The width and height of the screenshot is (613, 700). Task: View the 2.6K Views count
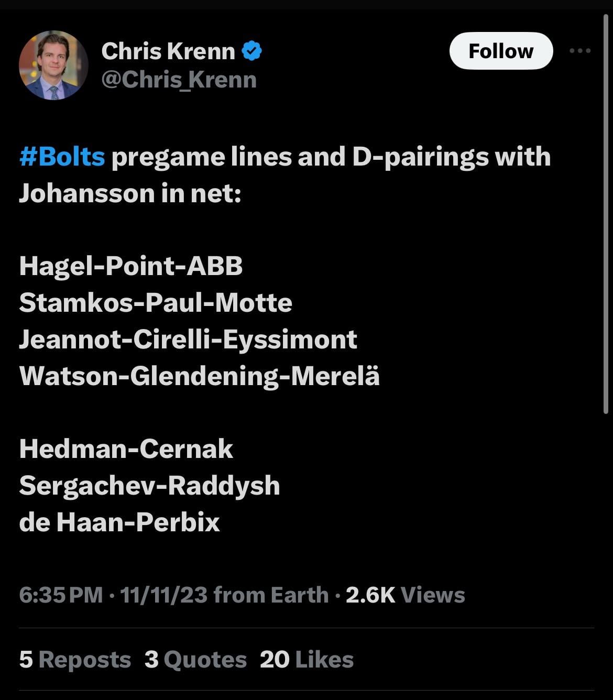[405, 595]
